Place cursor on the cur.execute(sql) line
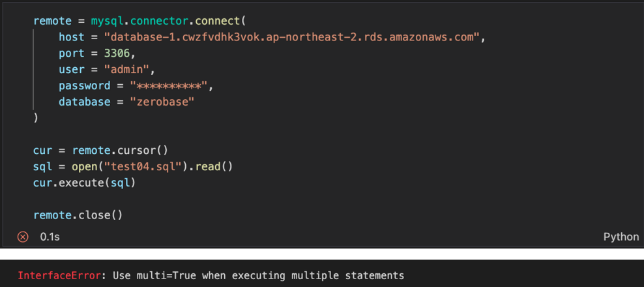 pyautogui.click(x=84, y=183)
